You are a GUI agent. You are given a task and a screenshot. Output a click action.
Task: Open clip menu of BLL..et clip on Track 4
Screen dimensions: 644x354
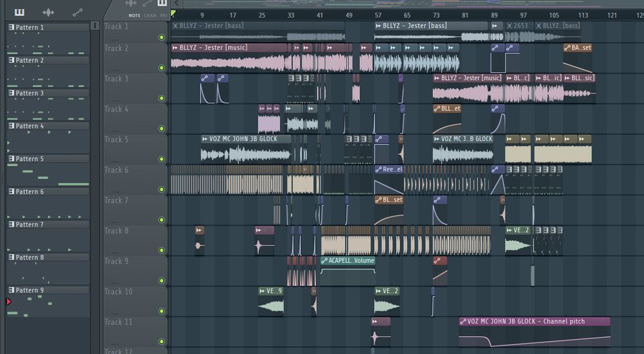437,108
